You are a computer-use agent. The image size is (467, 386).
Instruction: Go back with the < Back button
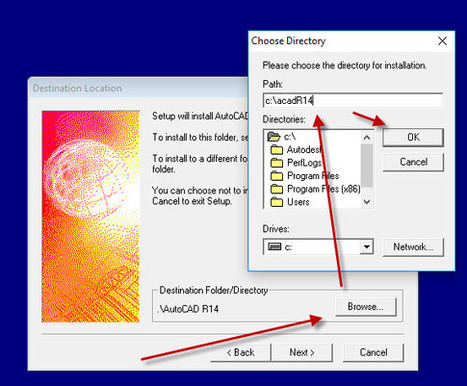(241, 353)
